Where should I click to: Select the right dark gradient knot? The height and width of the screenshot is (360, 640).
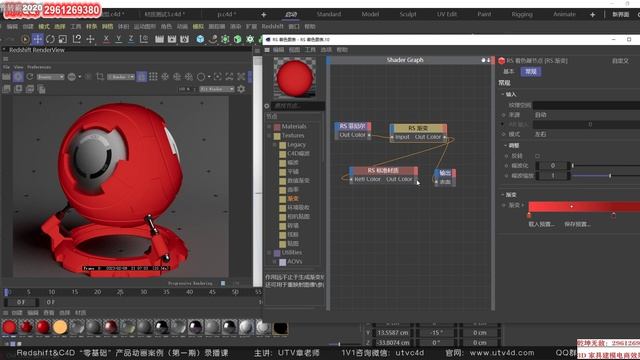point(613,215)
